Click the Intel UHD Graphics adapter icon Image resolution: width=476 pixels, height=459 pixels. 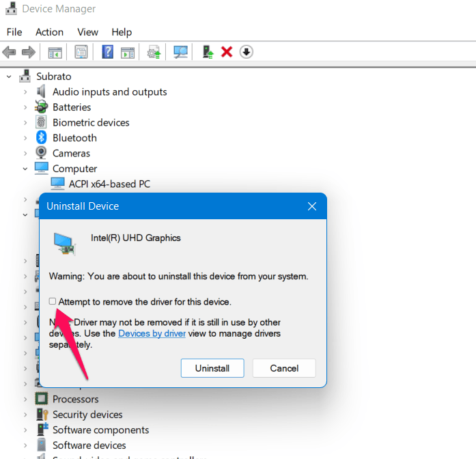coord(64,243)
